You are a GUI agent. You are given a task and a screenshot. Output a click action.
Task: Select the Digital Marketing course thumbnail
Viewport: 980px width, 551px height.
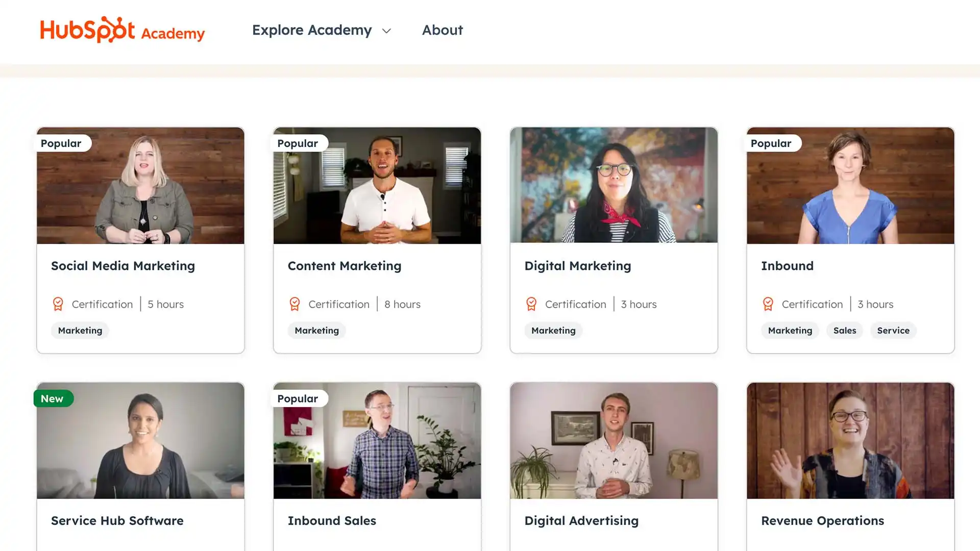pos(614,185)
